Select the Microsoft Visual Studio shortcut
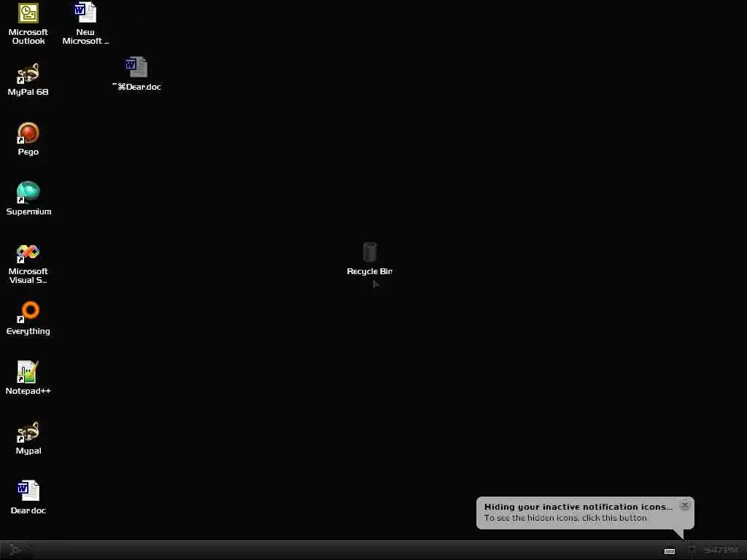Viewport: 747px width, 560px height. [28, 264]
